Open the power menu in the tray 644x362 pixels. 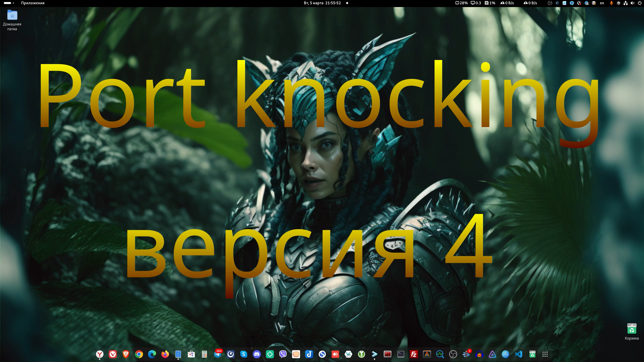pos(639,3)
